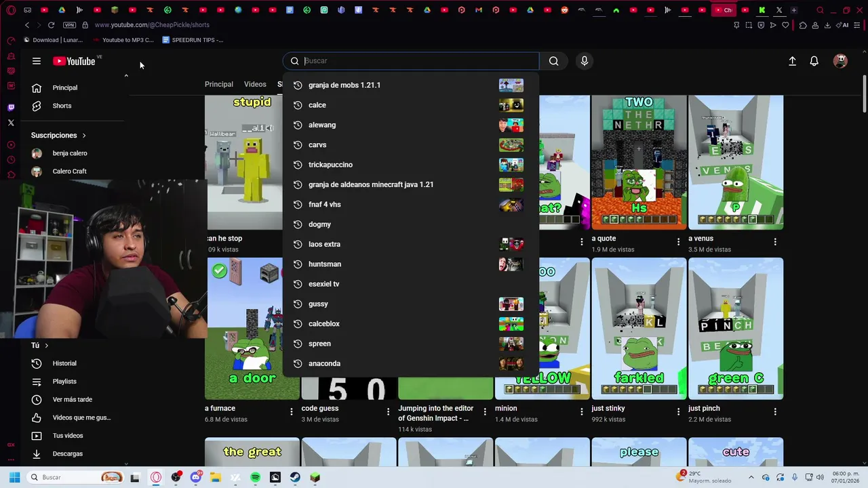The height and width of the screenshot is (488, 868).
Task: Open the Principal channel tab
Action: 219,84
